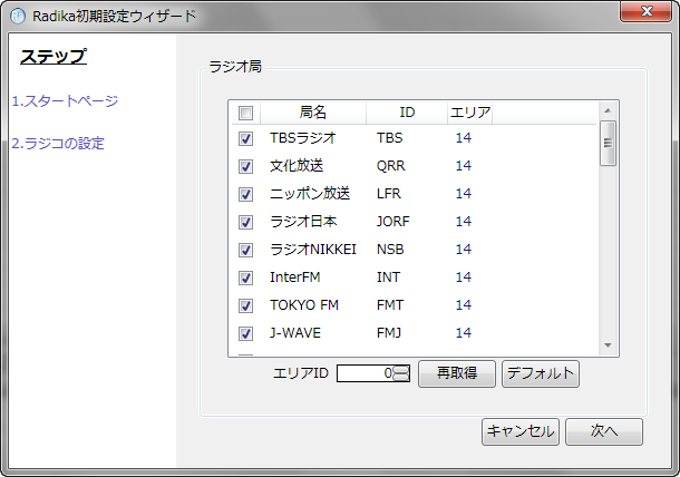Uncheck the ラジオ日本 checkbox
Viewport: 680px width, 477px height.
tap(245, 222)
